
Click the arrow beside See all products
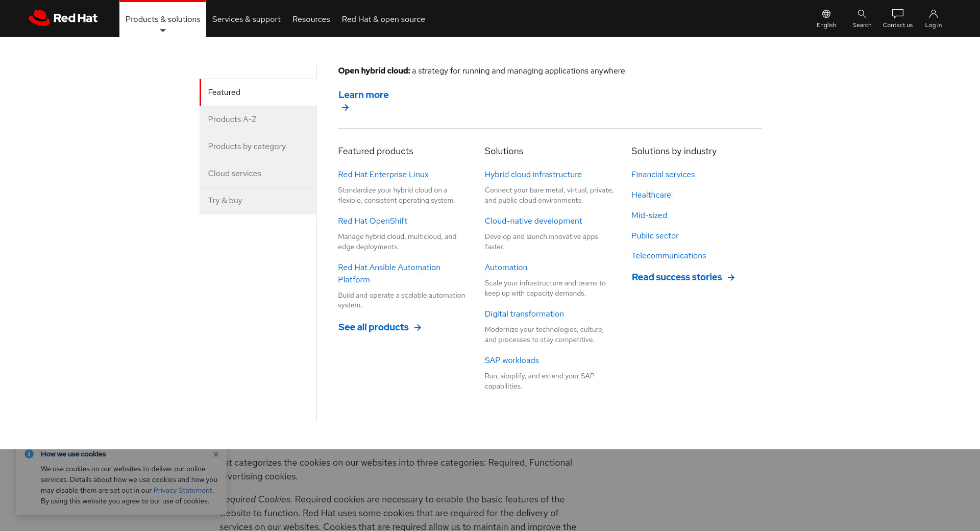(x=418, y=328)
